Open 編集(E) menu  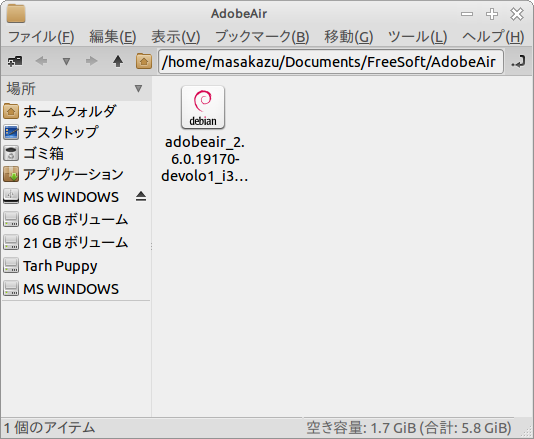(x=113, y=36)
